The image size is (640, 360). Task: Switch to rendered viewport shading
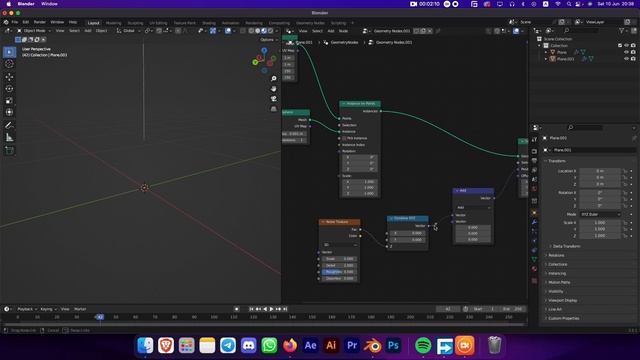[x=270, y=31]
